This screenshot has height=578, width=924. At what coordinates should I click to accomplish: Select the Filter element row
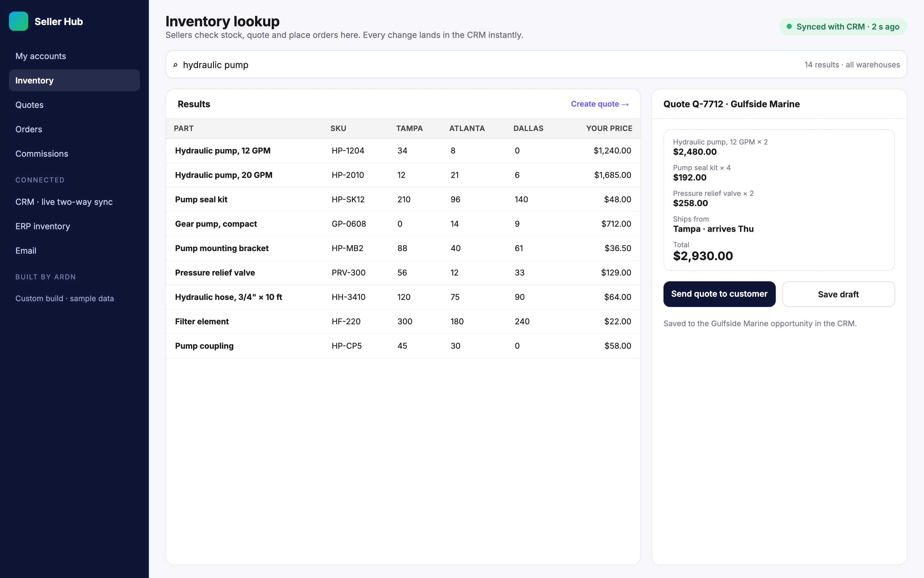(x=403, y=321)
